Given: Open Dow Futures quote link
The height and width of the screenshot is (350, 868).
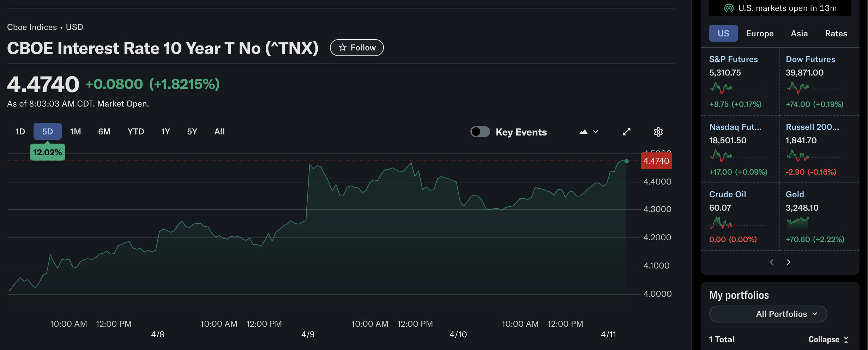Looking at the screenshot, I should click(x=810, y=59).
